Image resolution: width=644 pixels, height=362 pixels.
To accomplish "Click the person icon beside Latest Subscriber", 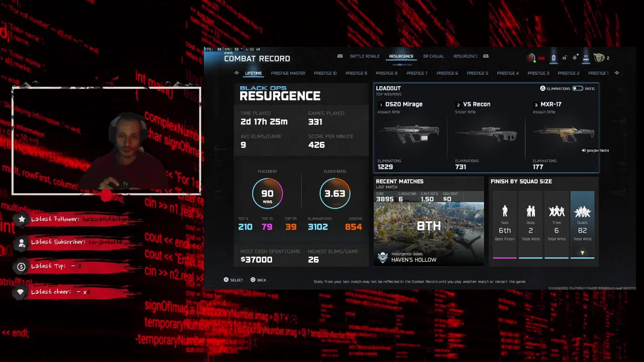I will 22,243.
